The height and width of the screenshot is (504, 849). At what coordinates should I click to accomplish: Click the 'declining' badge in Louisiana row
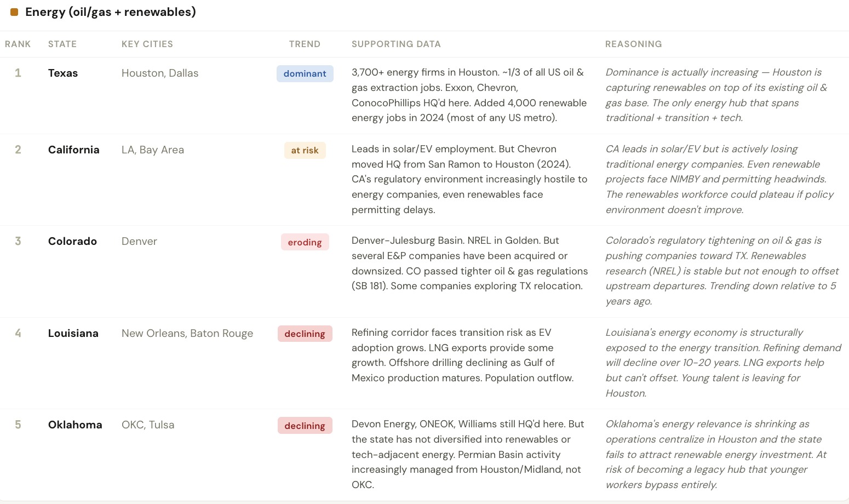[x=305, y=334]
